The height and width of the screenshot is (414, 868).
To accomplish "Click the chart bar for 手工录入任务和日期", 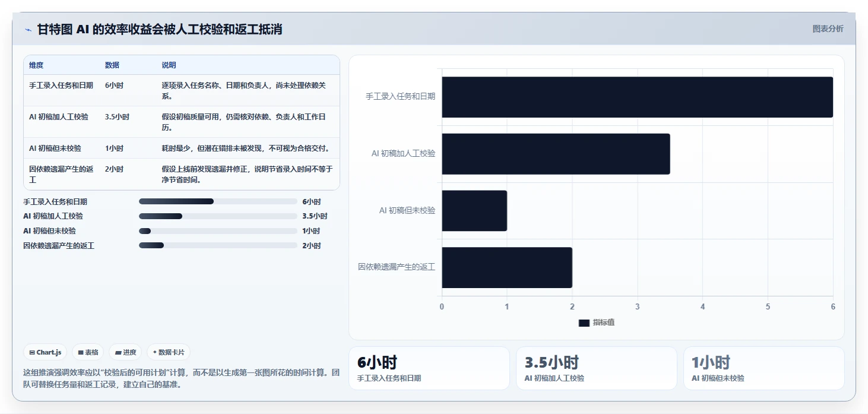I will 637,97.
